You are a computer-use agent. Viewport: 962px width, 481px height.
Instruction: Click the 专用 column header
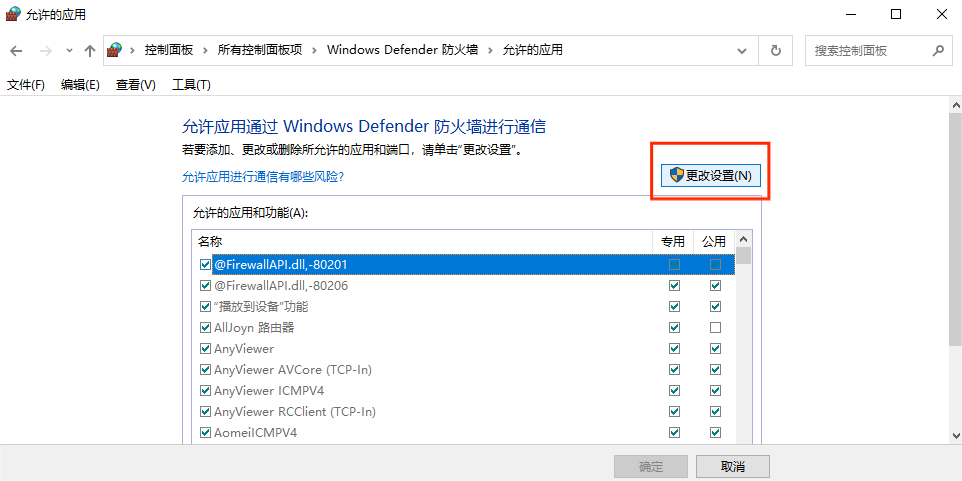point(673,241)
